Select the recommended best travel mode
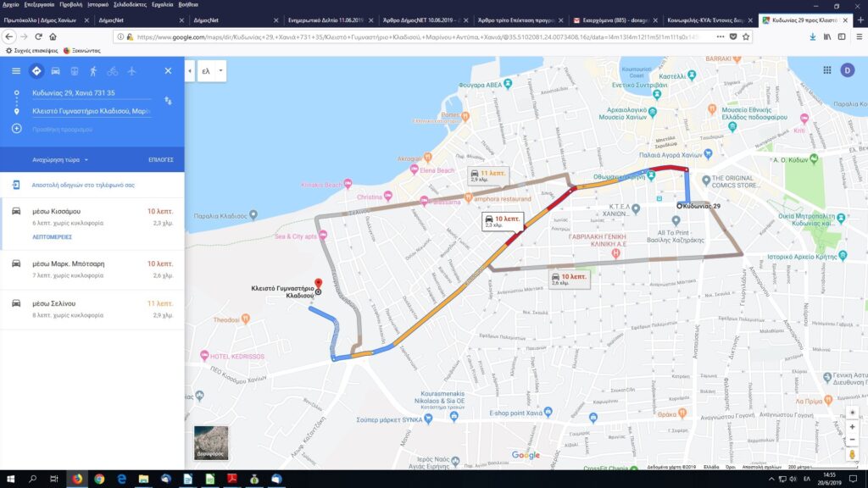The height and width of the screenshot is (488, 868). click(36, 70)
